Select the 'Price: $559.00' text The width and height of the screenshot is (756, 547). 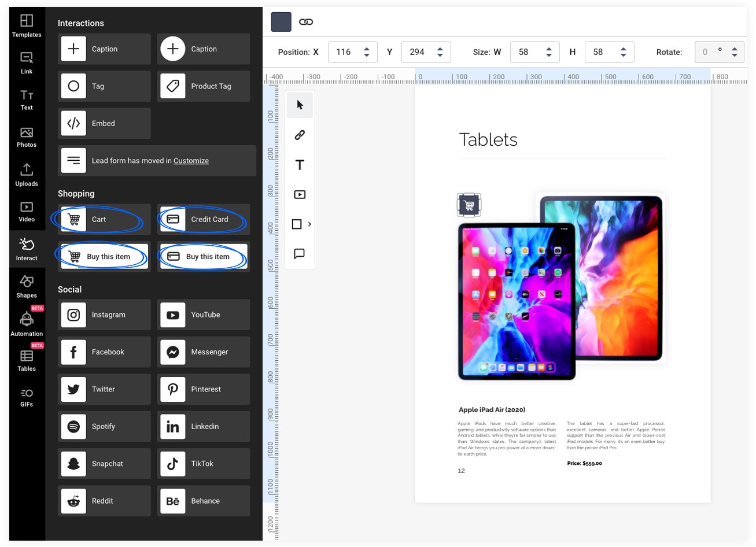click(x=584, y=463)
